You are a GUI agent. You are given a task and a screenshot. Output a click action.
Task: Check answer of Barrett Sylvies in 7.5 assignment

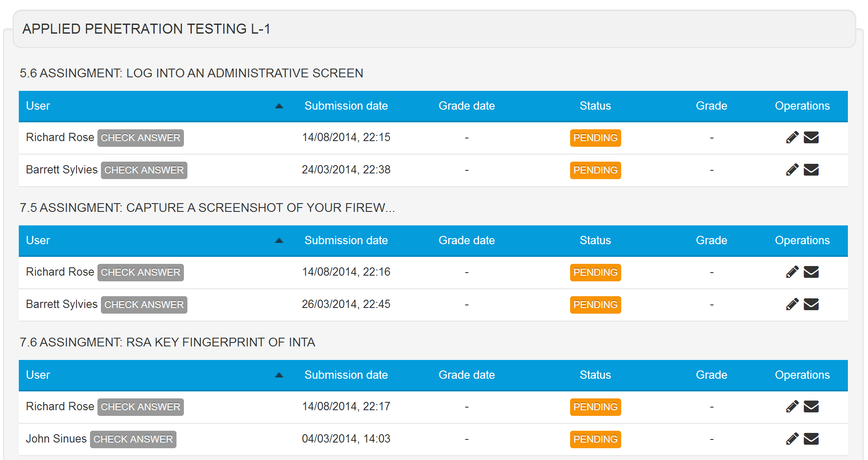144,305
